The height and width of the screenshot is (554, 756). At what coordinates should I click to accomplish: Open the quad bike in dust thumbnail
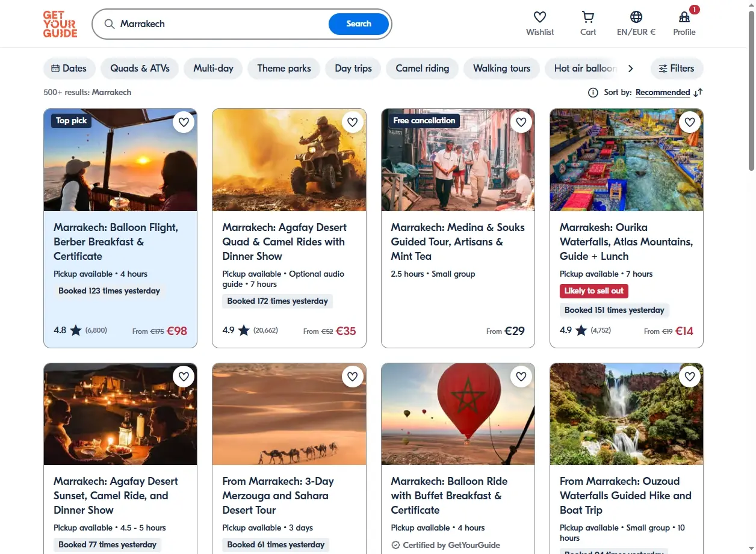[x=289, y=160]
